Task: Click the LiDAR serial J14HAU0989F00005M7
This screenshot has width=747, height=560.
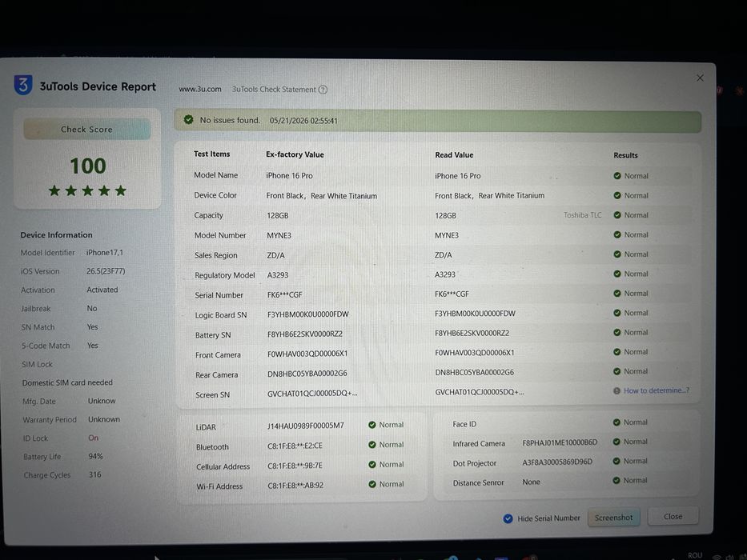Action: pyautogui.click(x=305, y=426)
